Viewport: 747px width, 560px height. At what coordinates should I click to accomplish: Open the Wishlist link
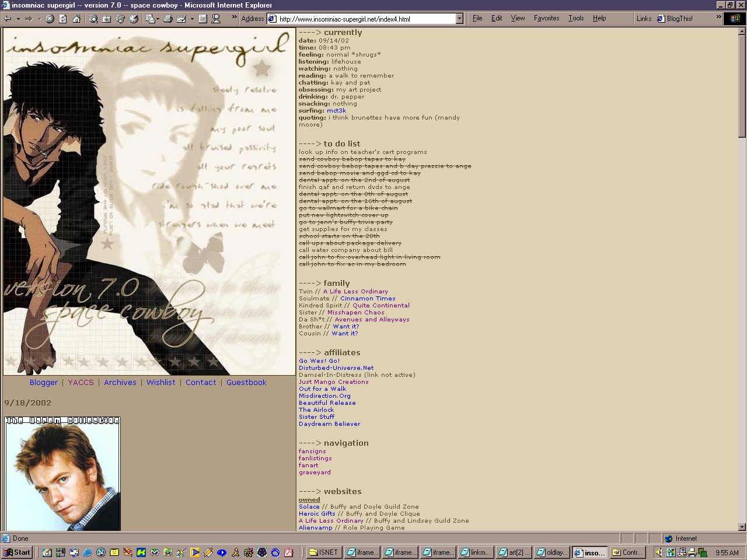pos(161,383)
